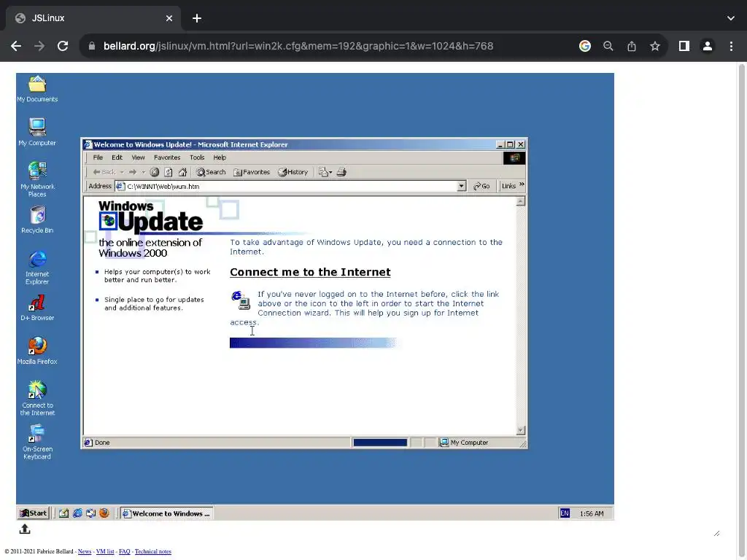Screen dimensions: 747x560
Task: Click Connect me to the Internet link
Action: click(310, 272)
